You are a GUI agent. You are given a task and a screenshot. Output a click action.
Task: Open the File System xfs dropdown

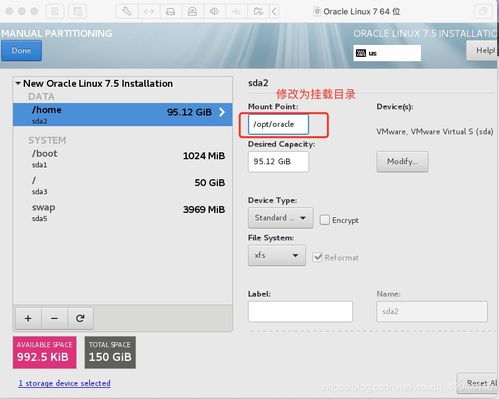277,255
